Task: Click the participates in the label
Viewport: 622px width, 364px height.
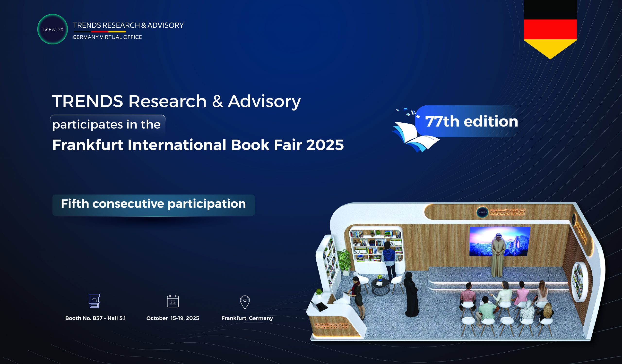Action: point(107,125)
